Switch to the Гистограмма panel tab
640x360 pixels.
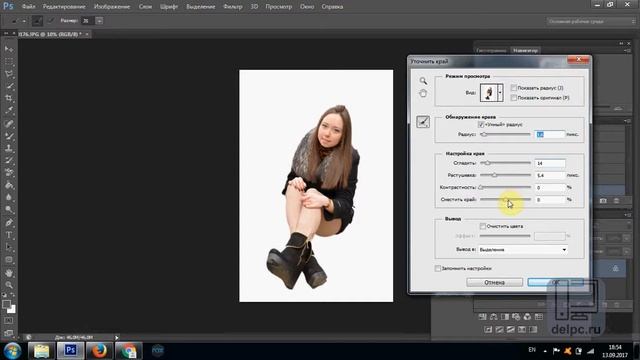491,51
